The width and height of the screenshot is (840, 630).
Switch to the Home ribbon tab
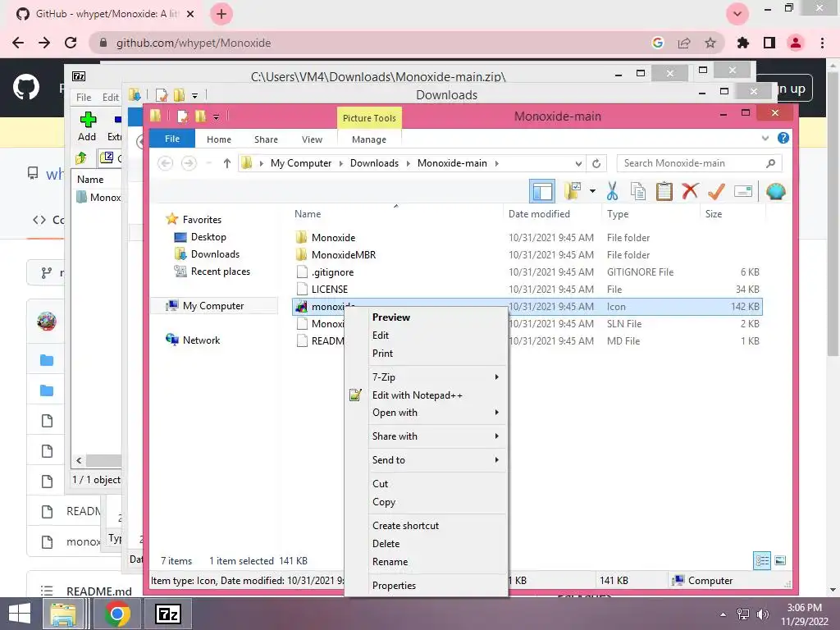click(218, 139)
